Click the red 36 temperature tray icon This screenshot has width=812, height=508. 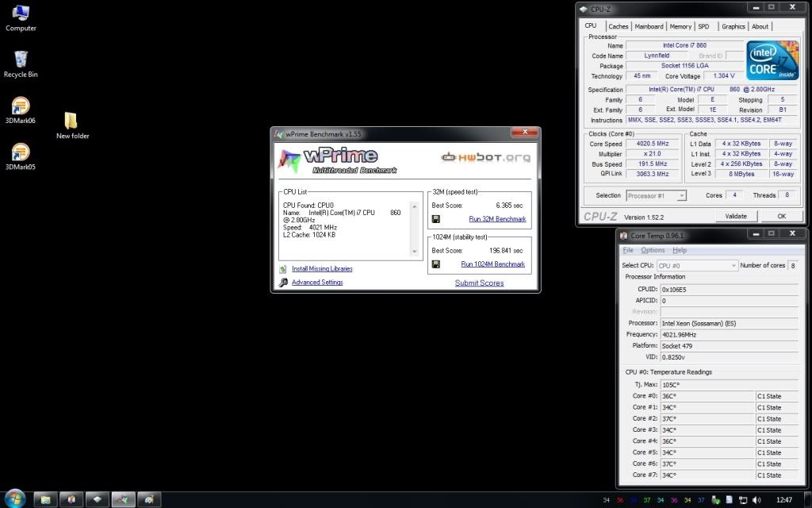point(620,500)
